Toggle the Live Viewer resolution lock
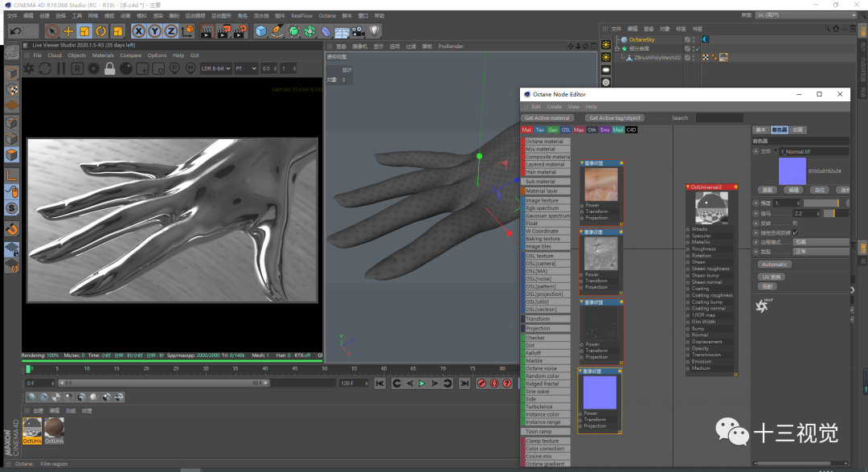 pyautogui.click(x=109, y=68)
